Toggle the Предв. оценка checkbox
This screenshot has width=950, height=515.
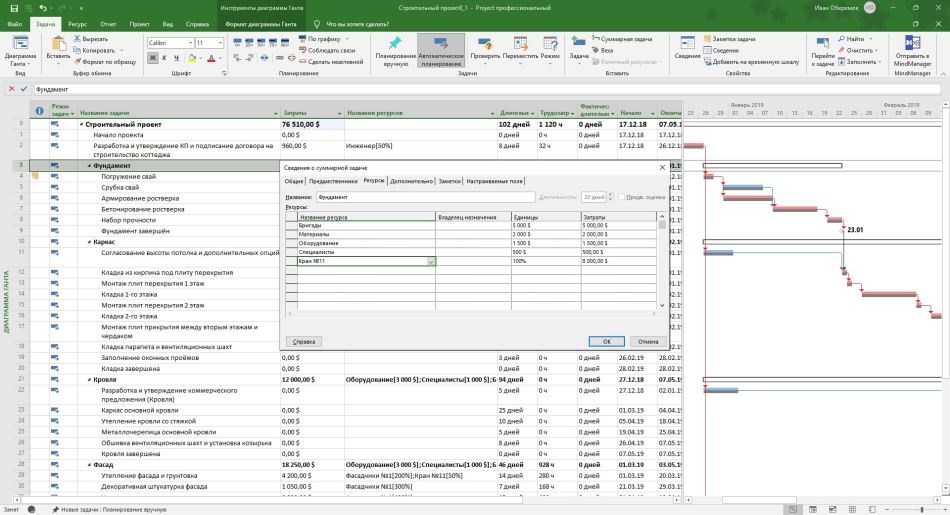621,197
